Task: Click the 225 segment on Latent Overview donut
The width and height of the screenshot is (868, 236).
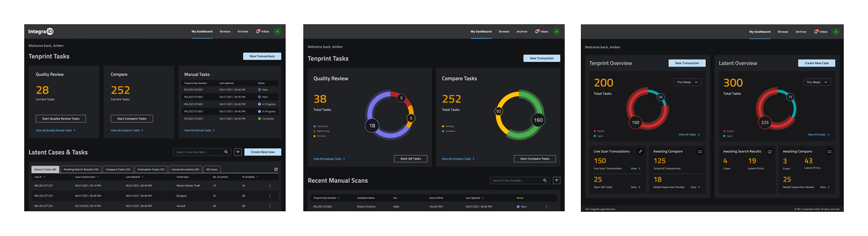Action: pos(765,123)
